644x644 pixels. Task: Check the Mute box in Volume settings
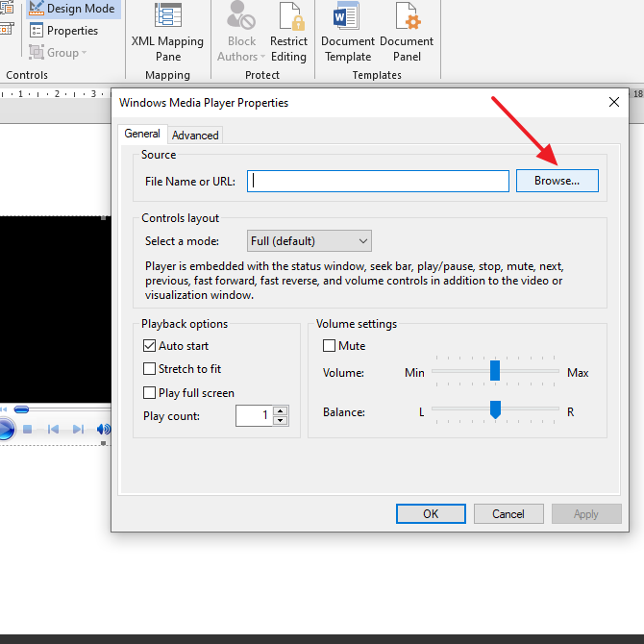click(x=330, y=346)
